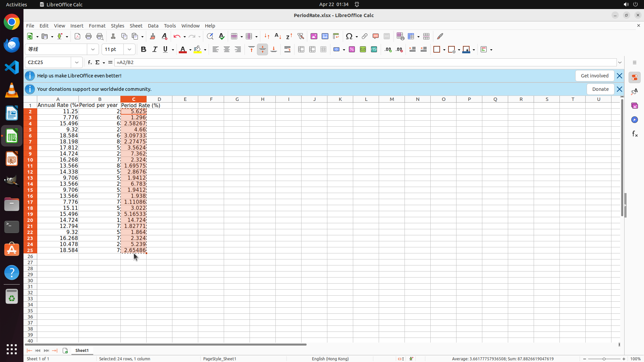644x362 pixels.
Task: Open the AutoFilter tool
Action: (301, 36)
